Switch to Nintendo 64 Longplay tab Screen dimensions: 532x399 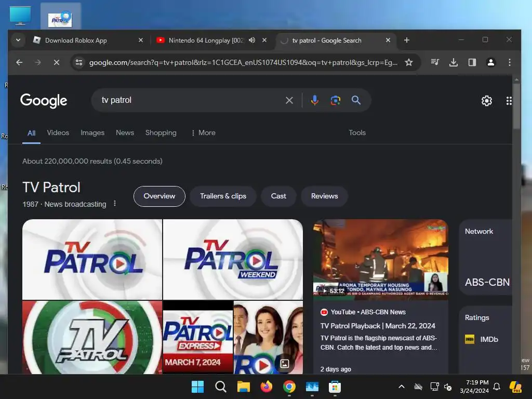click(206, 41)
